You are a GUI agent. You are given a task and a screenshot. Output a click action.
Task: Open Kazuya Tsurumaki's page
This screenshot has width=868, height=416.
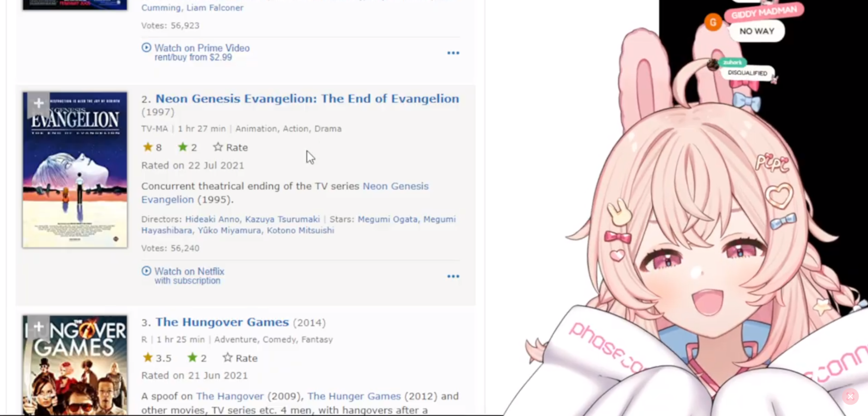click(282, 219)
